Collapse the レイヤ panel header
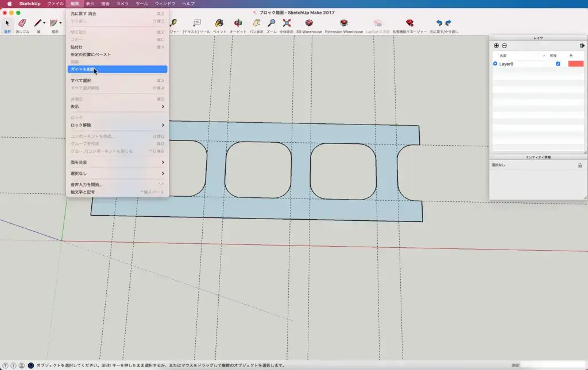 click(x=538, y=38)
